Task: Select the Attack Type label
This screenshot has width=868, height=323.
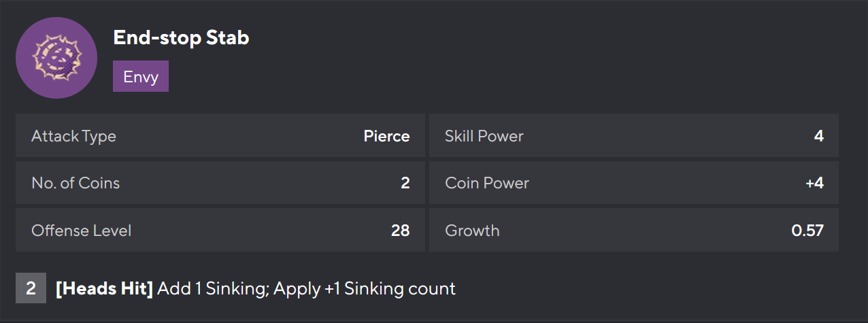Action: [73, 136]
